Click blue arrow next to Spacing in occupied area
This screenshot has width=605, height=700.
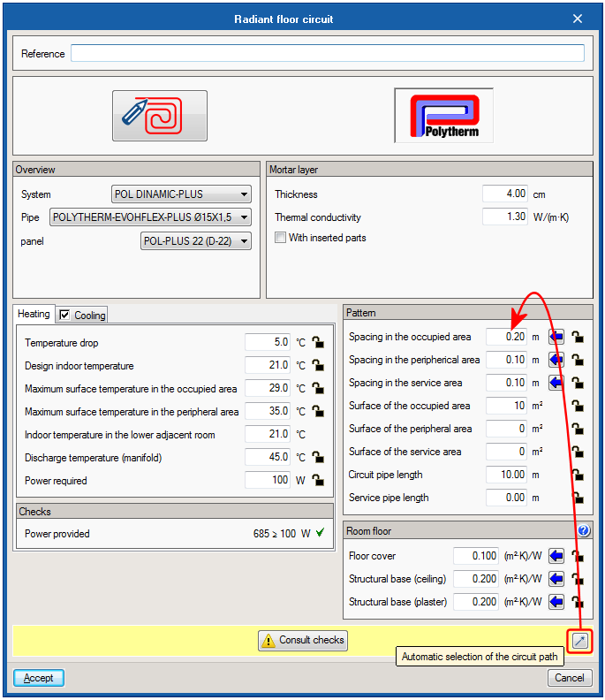[556, 337]
